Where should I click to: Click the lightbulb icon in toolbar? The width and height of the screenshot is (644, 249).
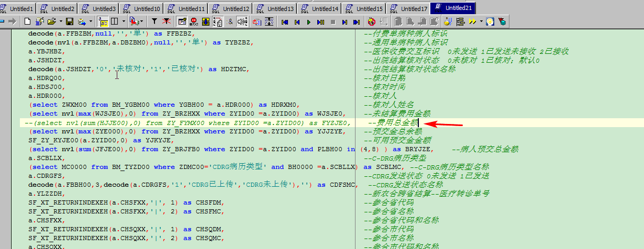pyautogui.click(x=490, y=21)
